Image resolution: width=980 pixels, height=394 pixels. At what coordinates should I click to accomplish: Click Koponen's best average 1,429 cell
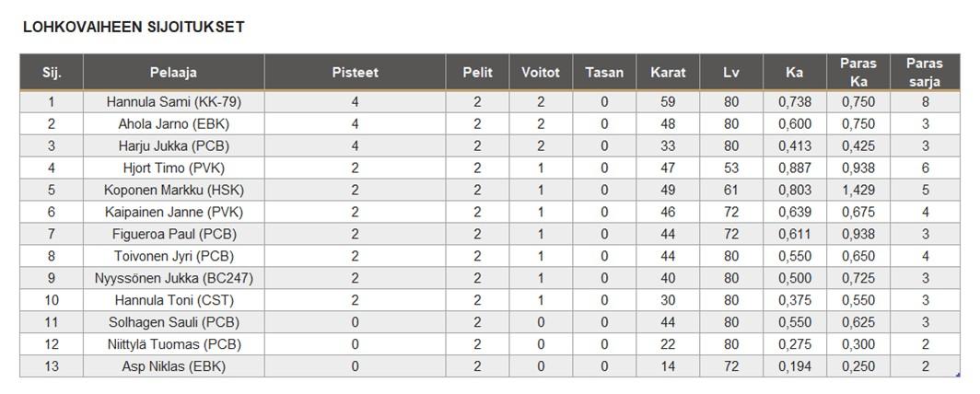pos(858,191)
